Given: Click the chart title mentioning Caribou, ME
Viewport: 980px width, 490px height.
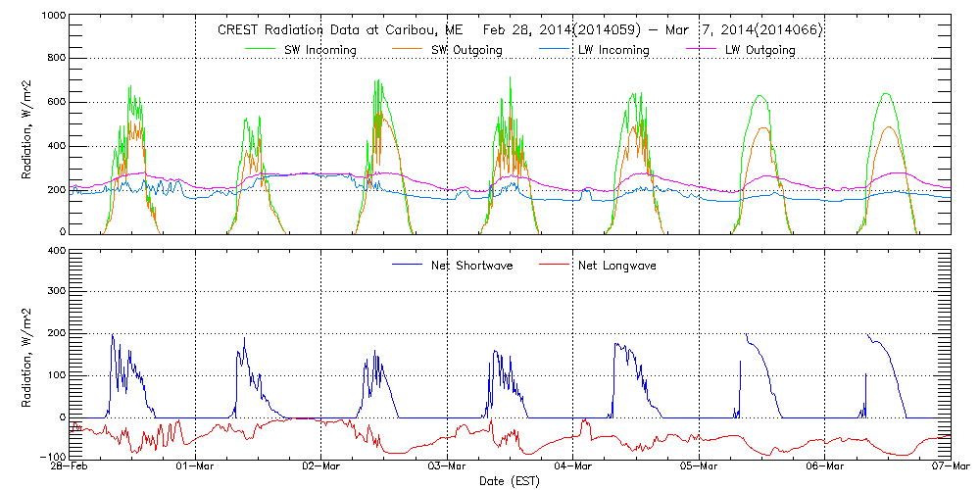Looking at the screenshot, I should click(519, 30).
